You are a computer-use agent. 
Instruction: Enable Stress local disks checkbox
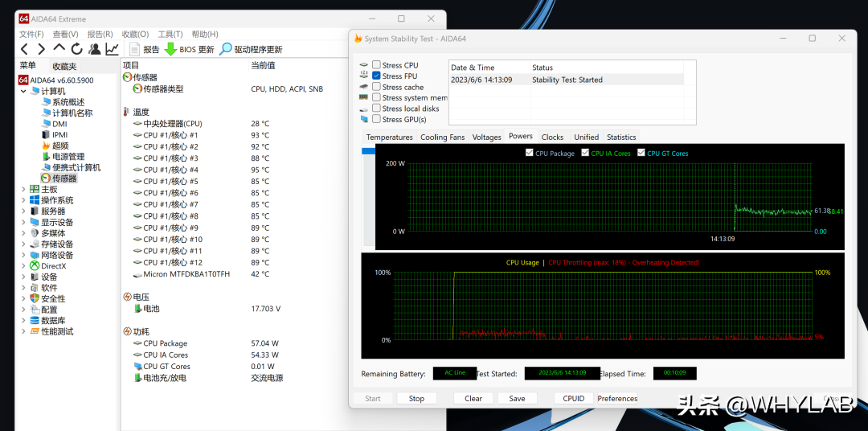click(x=376, y=108)
